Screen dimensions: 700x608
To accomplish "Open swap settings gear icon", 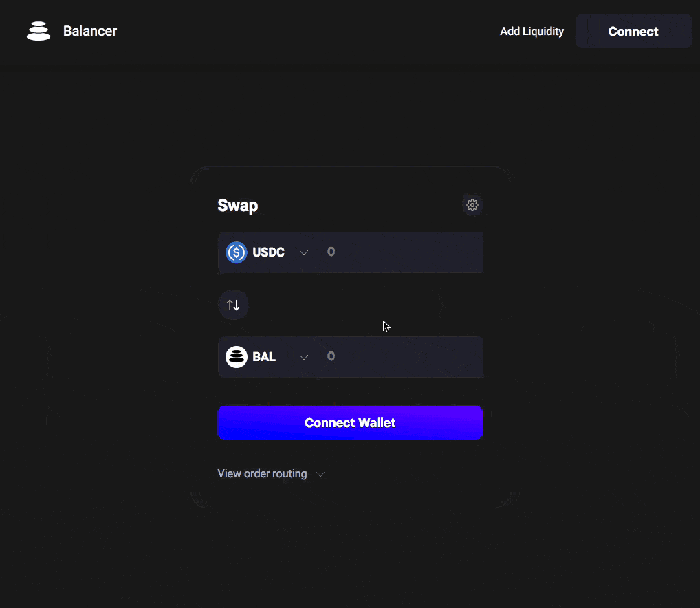I will (472, 205).
